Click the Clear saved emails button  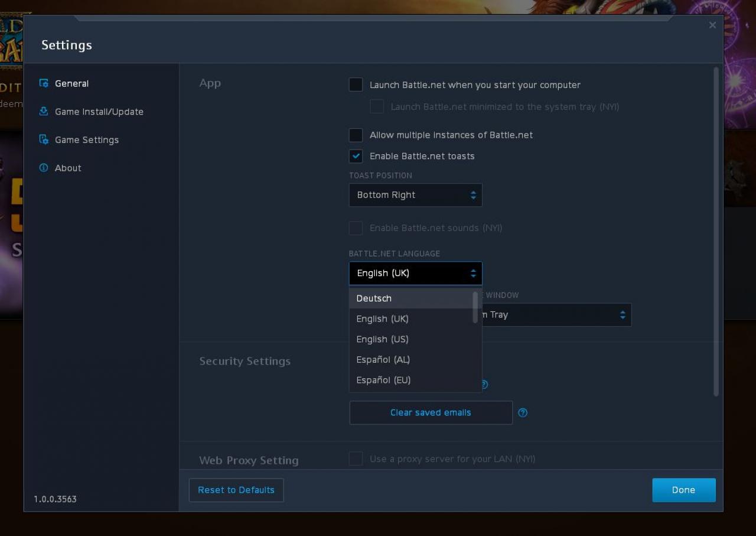pyautogui.click(x=431, y=412)
